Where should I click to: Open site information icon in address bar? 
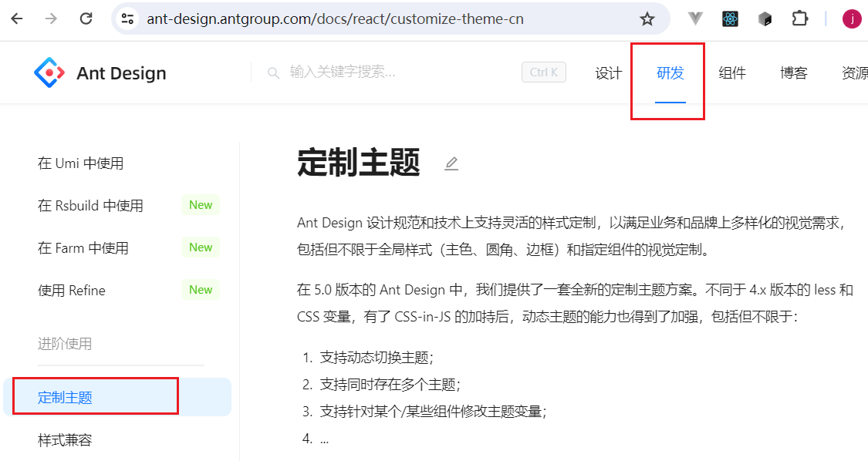coord(128,19)
